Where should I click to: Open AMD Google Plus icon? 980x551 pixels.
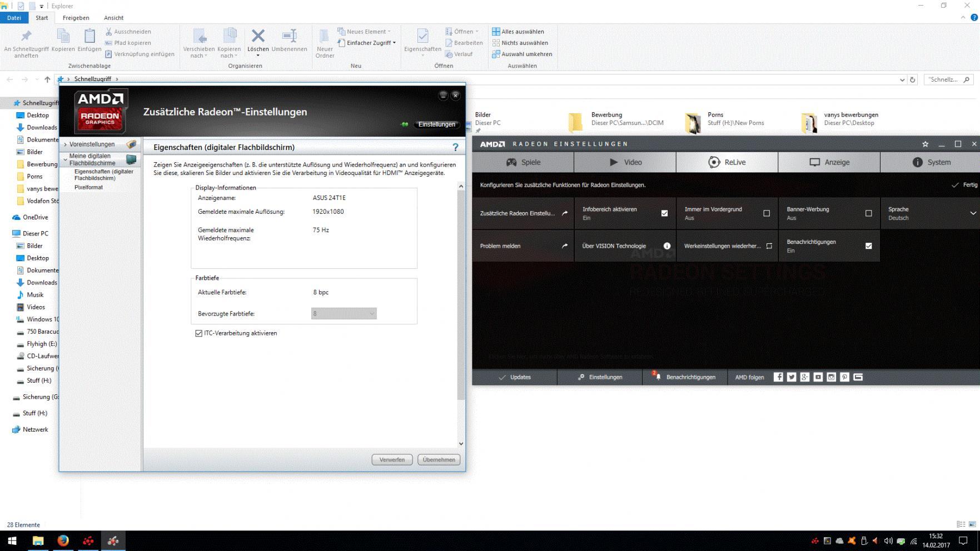pyautogui.click(x=805, y=377)
